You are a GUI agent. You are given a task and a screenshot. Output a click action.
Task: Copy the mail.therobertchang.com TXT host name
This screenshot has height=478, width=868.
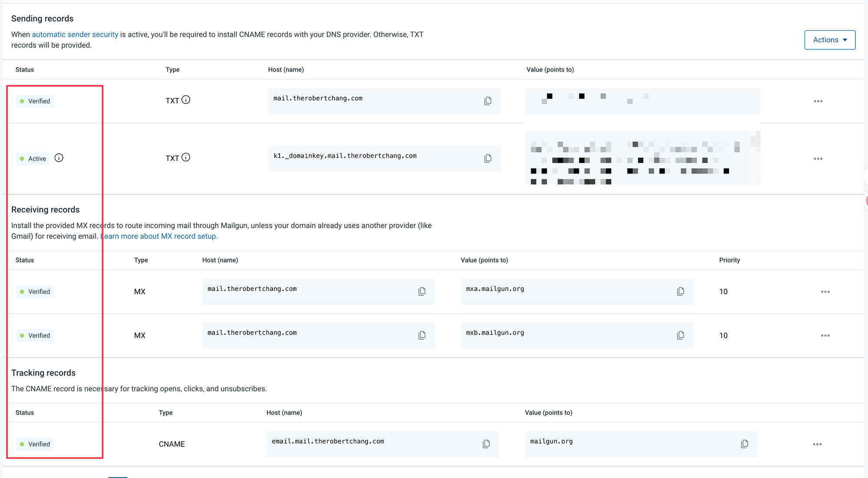point(488,101)
